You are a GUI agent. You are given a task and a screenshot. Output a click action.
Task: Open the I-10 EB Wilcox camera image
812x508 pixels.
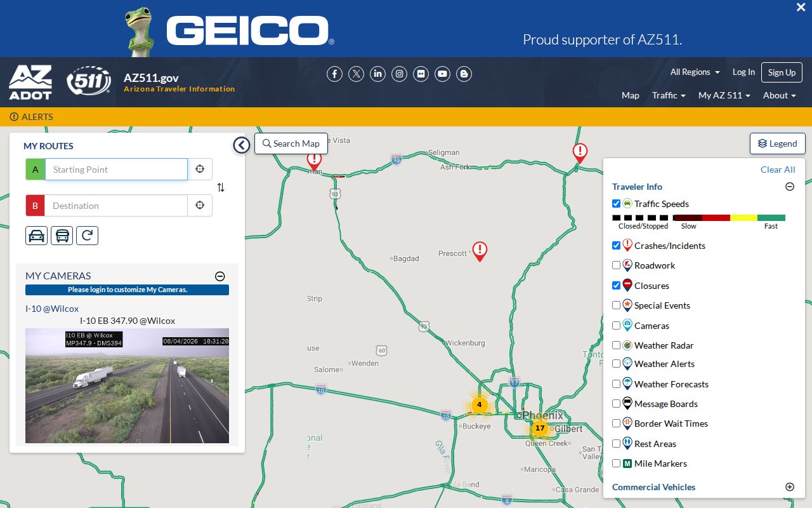pos(127,385)
